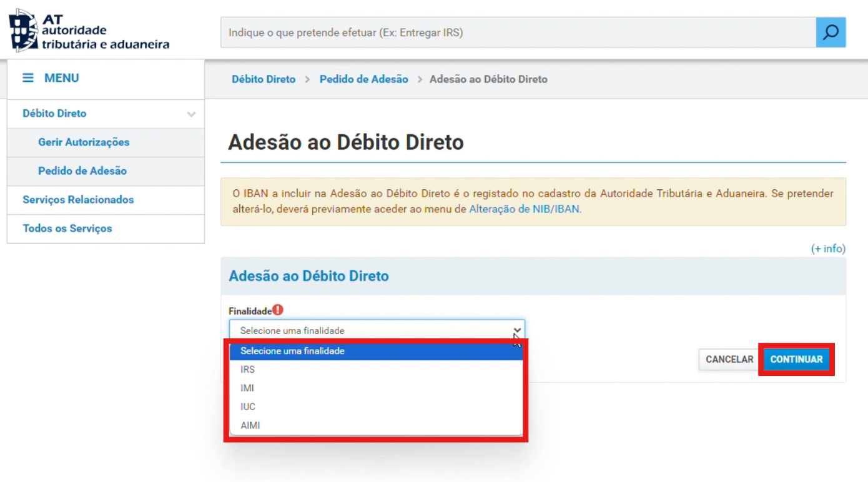Toggle the hamburger MENU icon

pyautogui.click(x=28, y=78)
